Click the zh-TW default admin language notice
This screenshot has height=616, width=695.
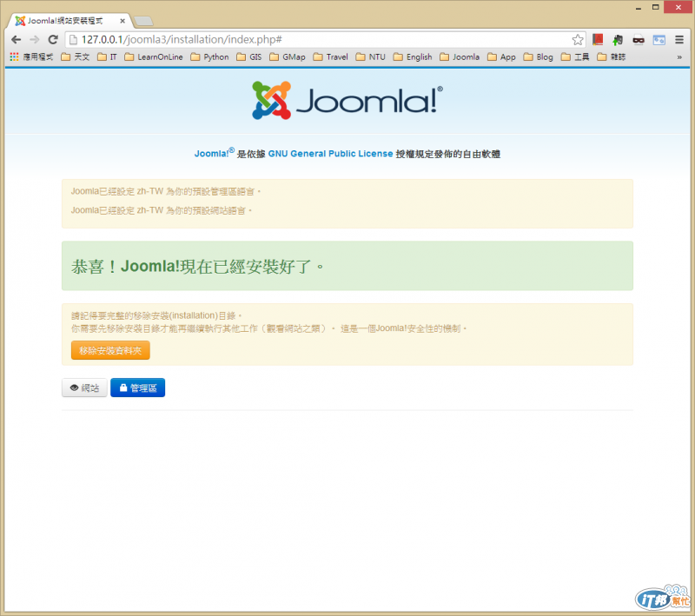coord(166,191)
